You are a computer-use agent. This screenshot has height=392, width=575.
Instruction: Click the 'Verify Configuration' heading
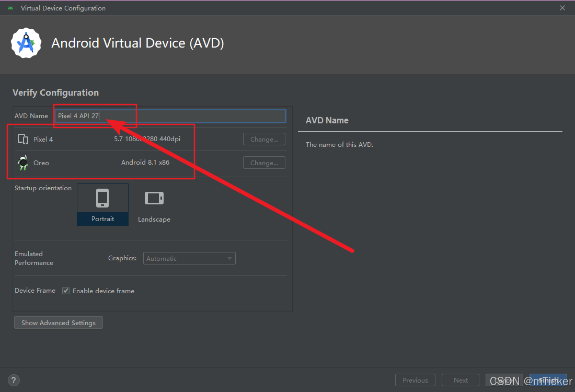coord(56,93)
